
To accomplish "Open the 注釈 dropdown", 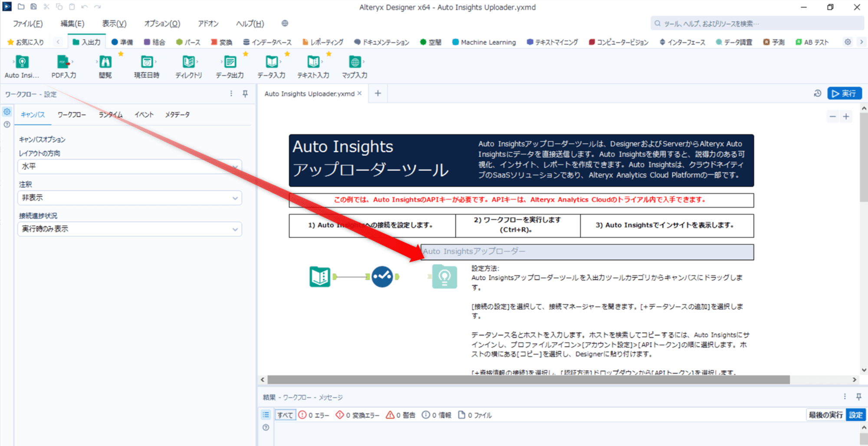I will (x=130, y=198).
